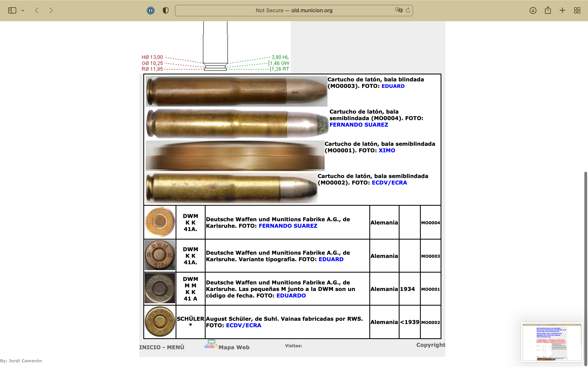Open the privacy report shield icon

[165, 10]
